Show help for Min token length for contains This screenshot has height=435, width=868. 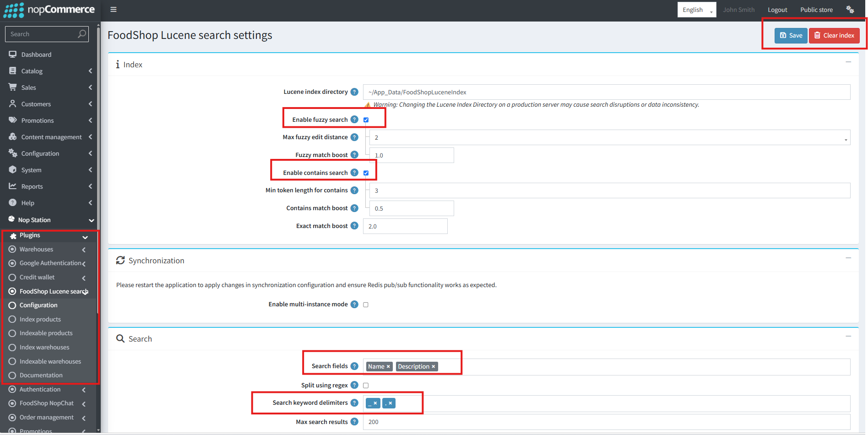tap(354, 190)
